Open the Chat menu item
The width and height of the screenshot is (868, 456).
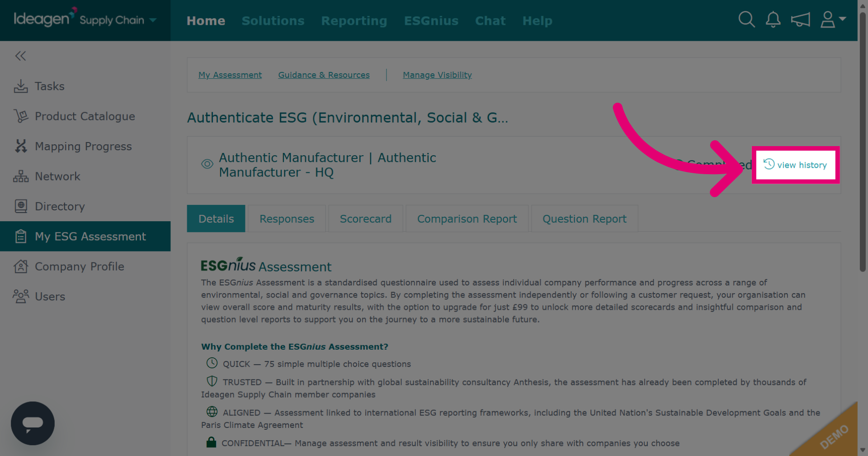(x=490, y=21)
